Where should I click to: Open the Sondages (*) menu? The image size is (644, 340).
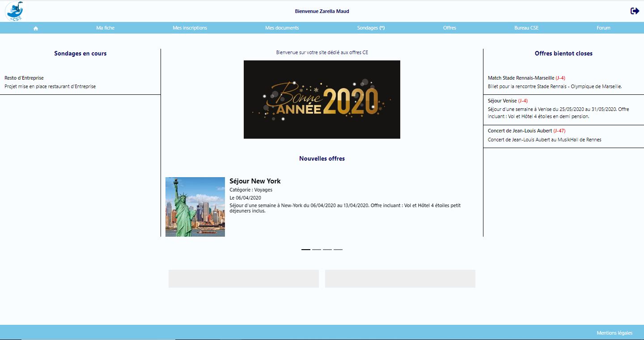[x=371, y=28]
